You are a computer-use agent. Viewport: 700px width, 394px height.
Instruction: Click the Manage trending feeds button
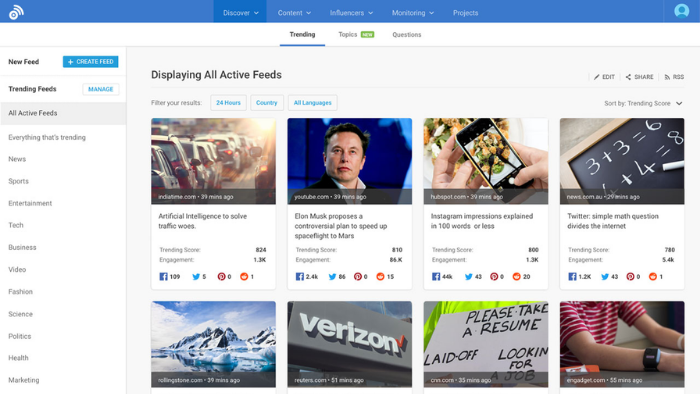pos(100,89)
